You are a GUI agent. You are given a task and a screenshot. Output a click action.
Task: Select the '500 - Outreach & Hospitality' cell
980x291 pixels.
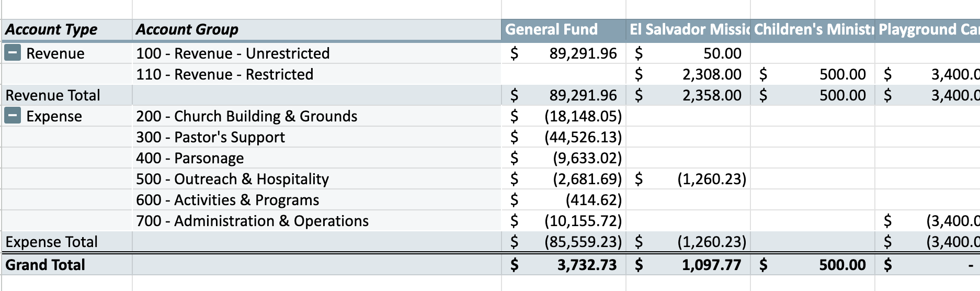tap(232, 179)
